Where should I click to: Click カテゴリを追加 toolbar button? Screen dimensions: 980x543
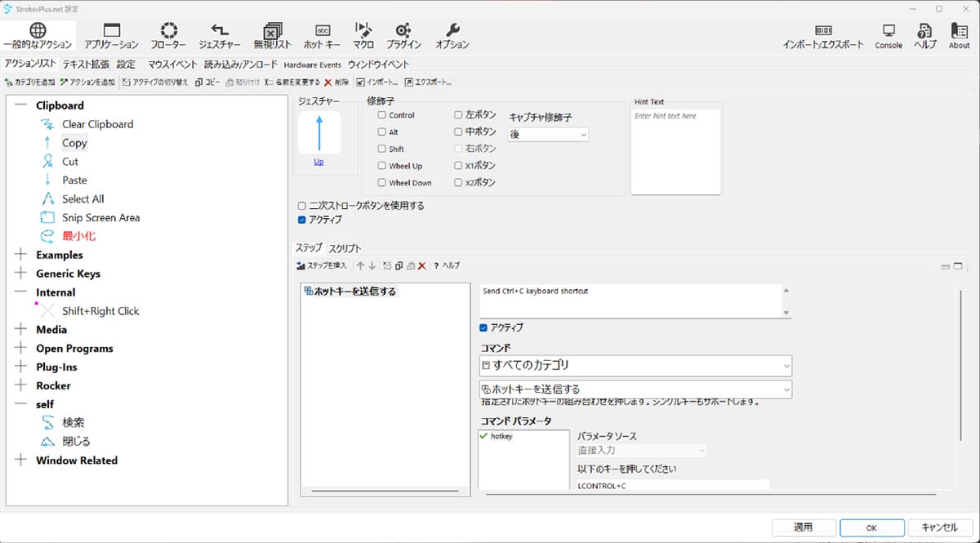[29, 82]
